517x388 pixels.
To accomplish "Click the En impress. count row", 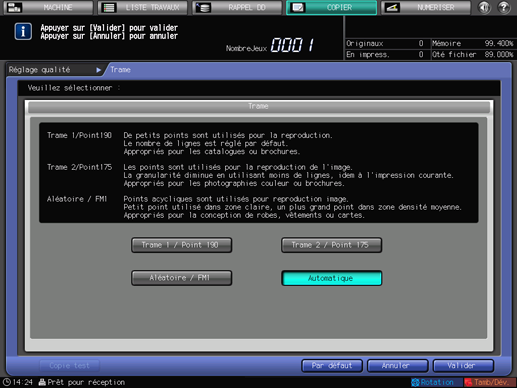I will (387, 54).
